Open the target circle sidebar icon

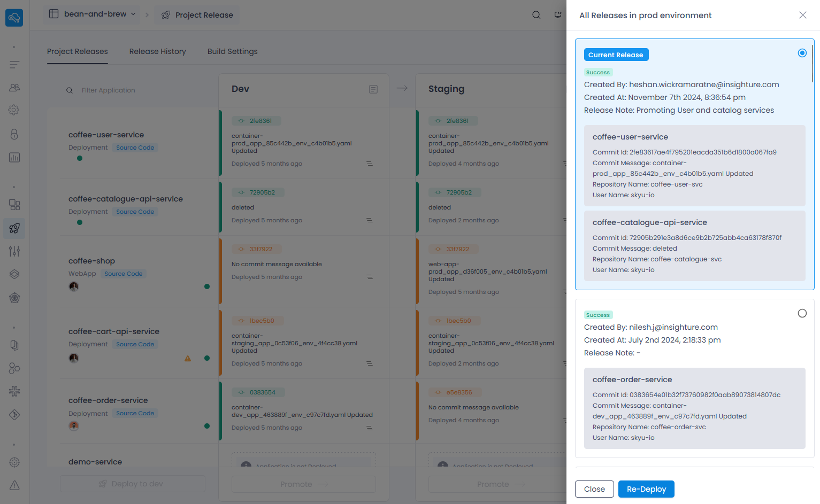pyautogui.click(x=14, y=462)
